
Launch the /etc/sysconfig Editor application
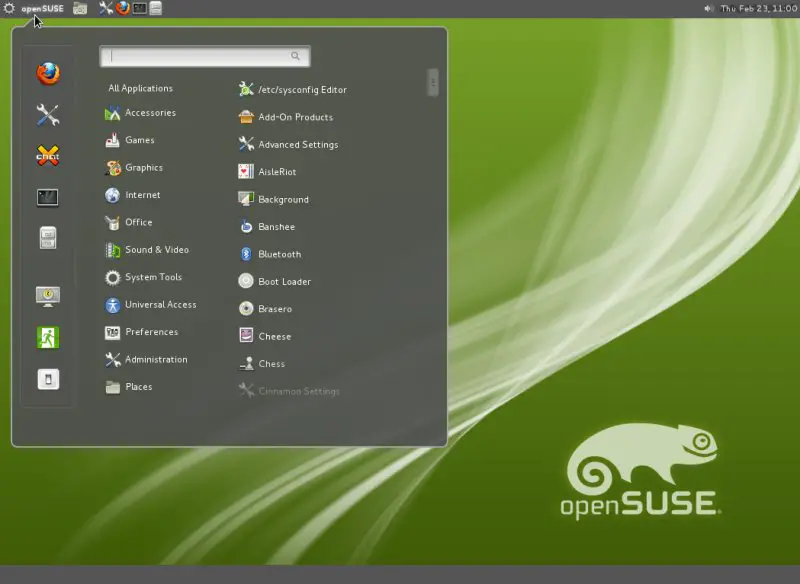pos(292,90)
